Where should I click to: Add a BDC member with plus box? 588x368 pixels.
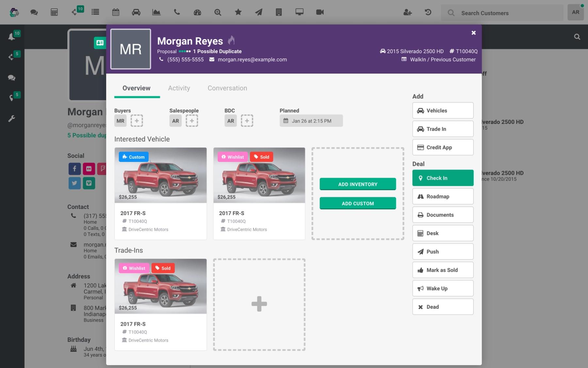coord(247,121)
